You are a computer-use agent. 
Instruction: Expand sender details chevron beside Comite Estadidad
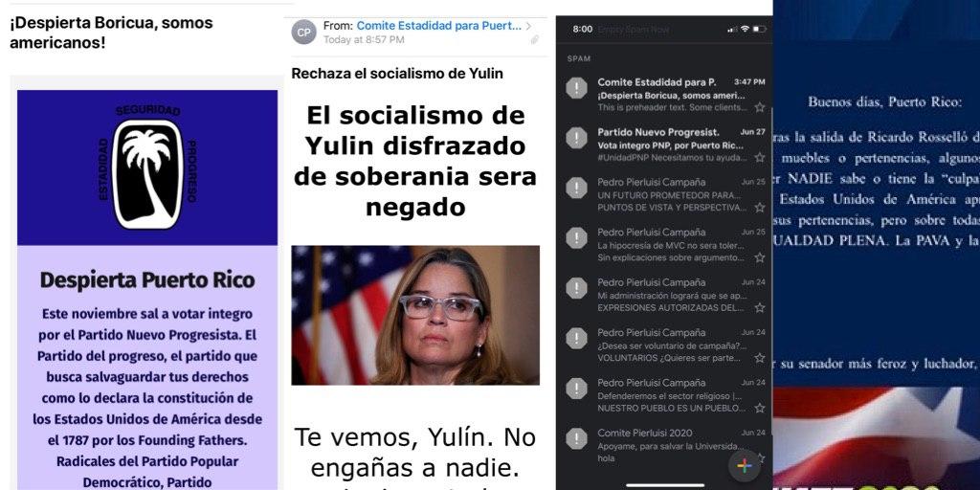528,26
